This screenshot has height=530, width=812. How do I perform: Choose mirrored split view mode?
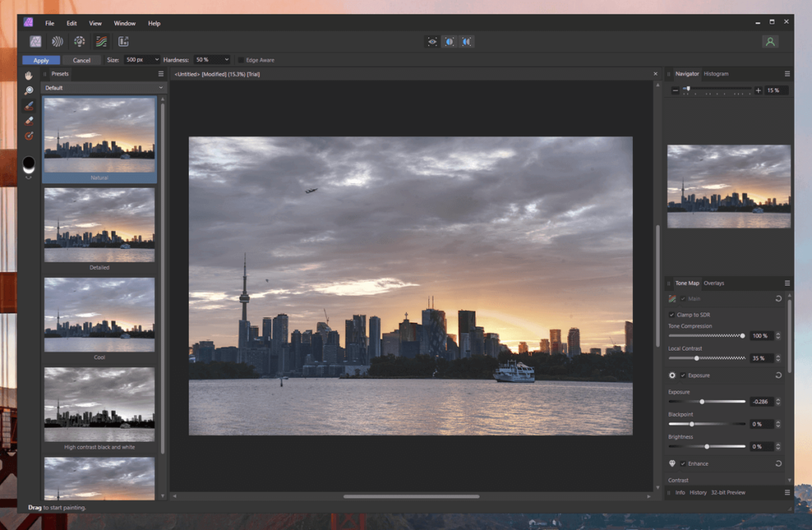(466, 41)
